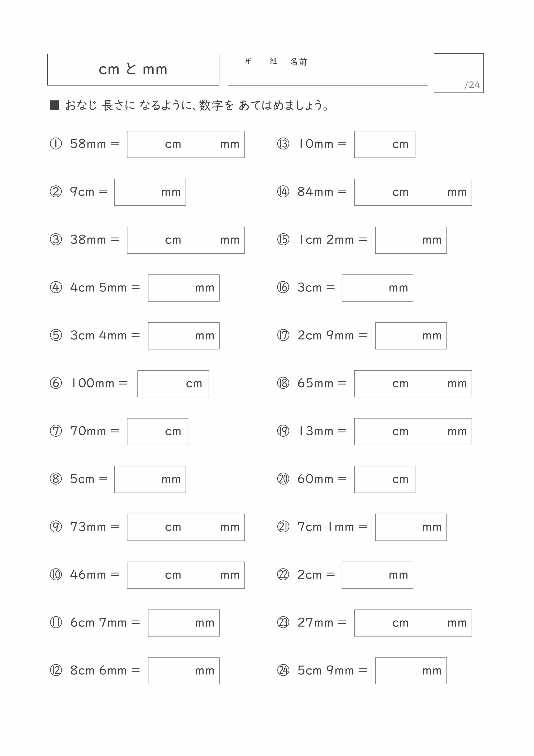Click the 3cm equals mm box in problem 16
The width and height of the screenshot is (534, 756).
click(377, 288)
